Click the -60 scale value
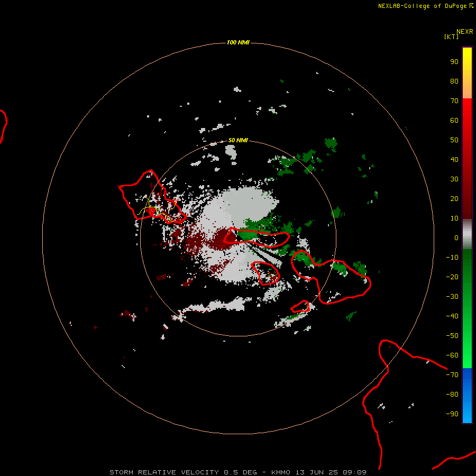Screen dimensions: 476x476 (x=452, y=355)
